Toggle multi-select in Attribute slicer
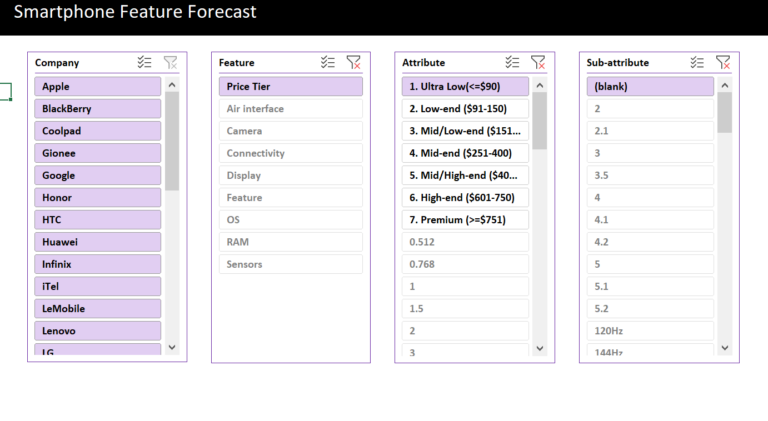768x421 pixels. 513,62
